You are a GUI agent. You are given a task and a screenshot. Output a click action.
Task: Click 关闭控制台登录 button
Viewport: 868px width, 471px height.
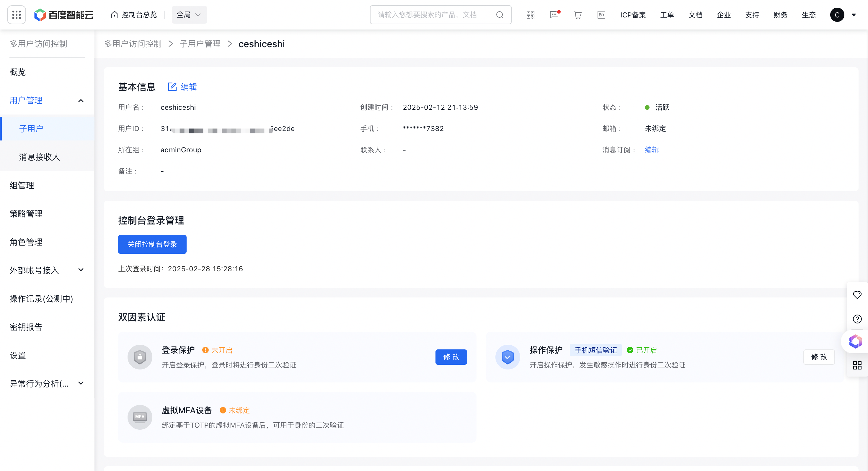[152, 244]
